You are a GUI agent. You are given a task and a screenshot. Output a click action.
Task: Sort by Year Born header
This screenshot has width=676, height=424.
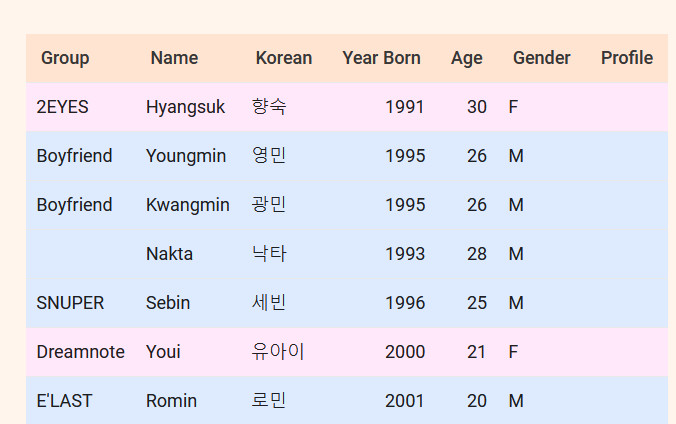381,58
